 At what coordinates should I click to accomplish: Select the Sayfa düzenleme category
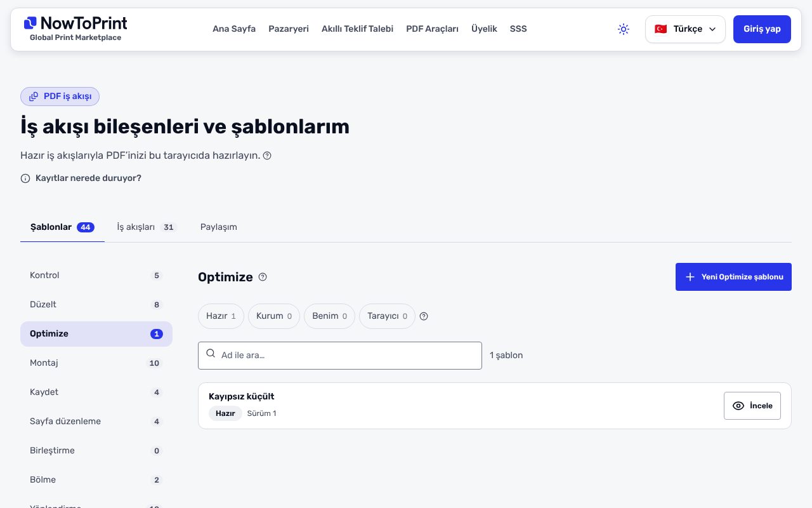pos(96,422)
